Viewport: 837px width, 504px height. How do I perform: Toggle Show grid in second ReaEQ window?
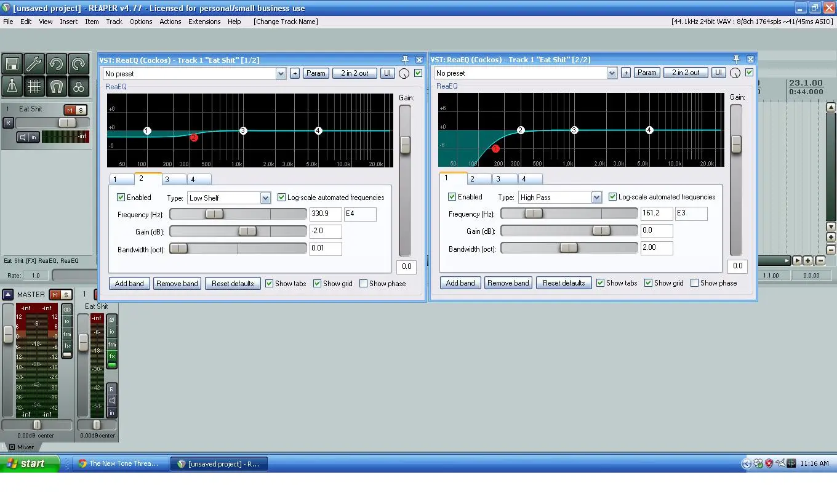pos(648,283)
